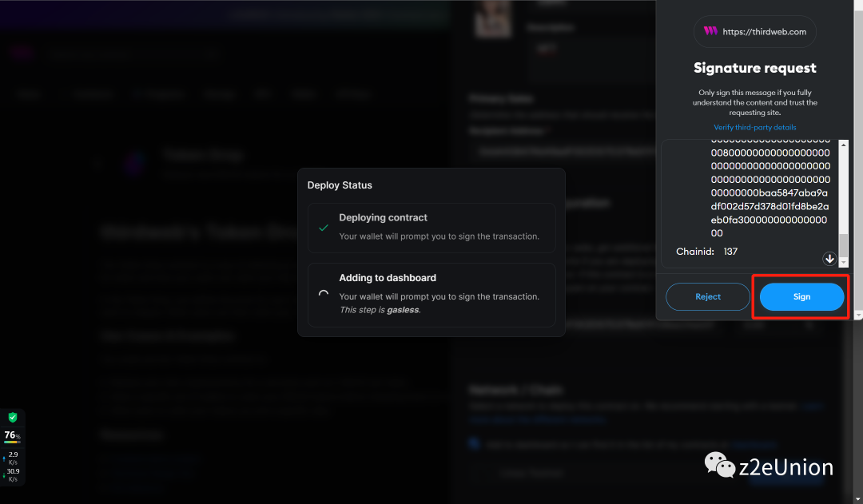This screenshot has height=504, width=863.
Task: Click the 76% usage indicator
Action: (12, 435)
